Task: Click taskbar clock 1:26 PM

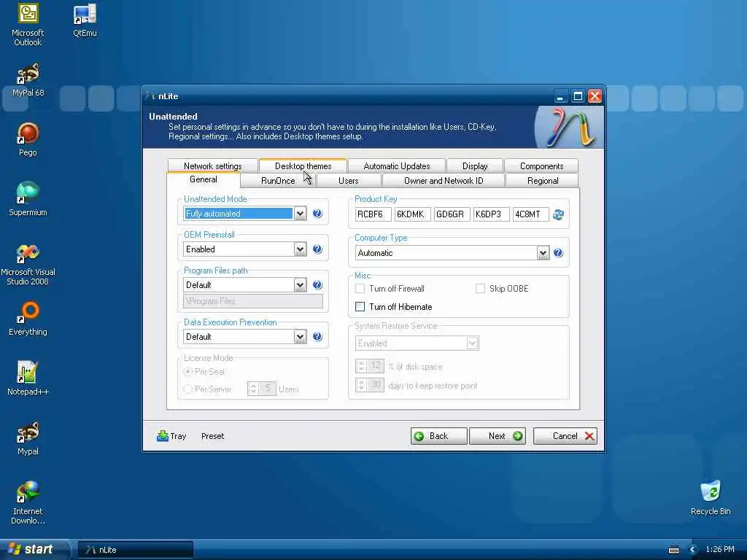Action: tap(720, 550)
